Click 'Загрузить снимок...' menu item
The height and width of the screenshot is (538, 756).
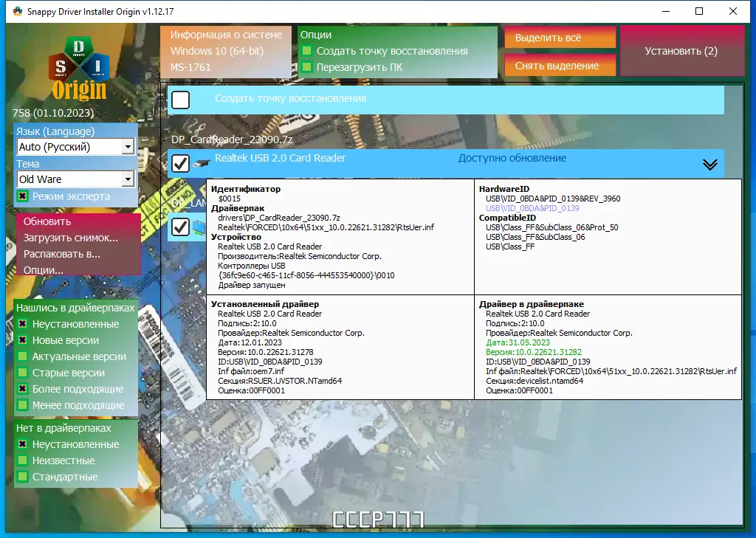pyautogui.click(x=70, y=238)
